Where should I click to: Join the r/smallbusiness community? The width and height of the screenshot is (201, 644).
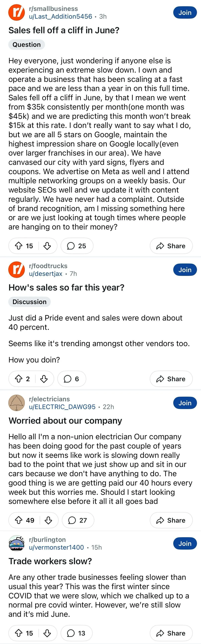(x=185, y=13)
